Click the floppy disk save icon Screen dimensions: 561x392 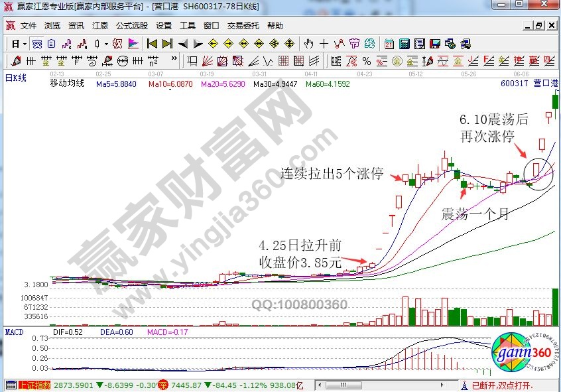click(x=434, y=44)
